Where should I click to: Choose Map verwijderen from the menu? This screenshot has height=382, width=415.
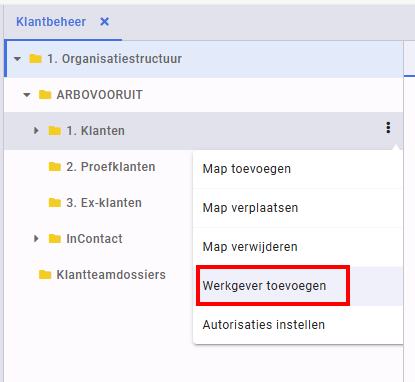click(298, 247)
